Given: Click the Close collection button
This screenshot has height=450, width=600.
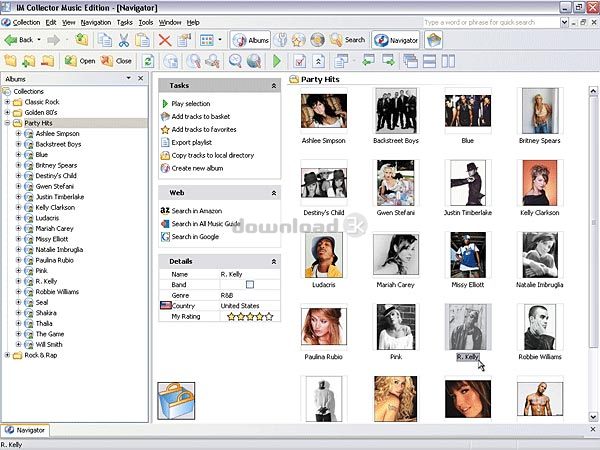Looking at the screenshot, I should 116,61.
